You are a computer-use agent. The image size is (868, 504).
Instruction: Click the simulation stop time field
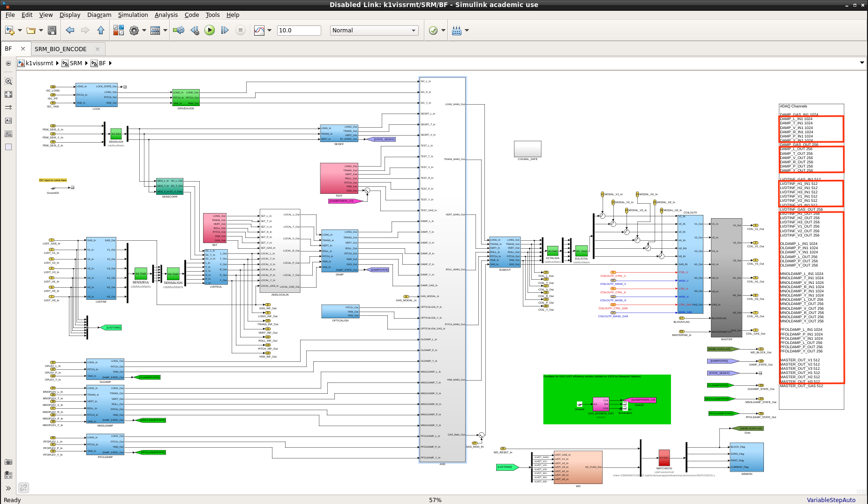click(299, 31)
